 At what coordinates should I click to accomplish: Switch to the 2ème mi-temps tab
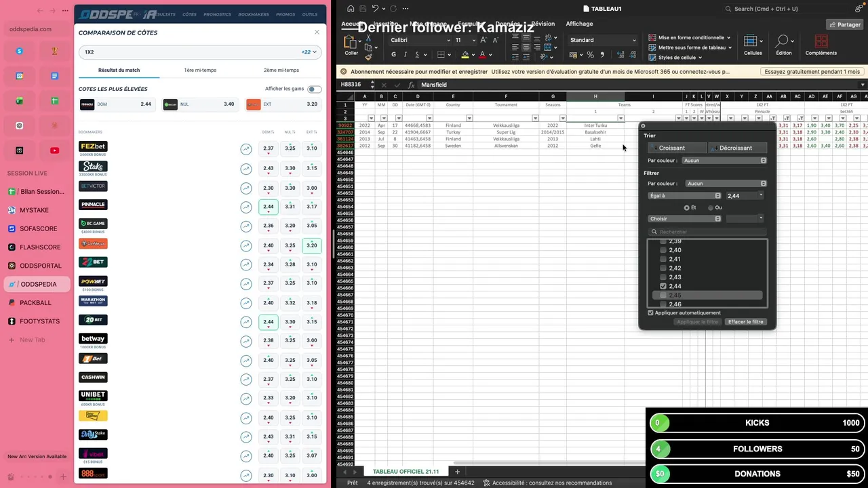click(281, 70)
